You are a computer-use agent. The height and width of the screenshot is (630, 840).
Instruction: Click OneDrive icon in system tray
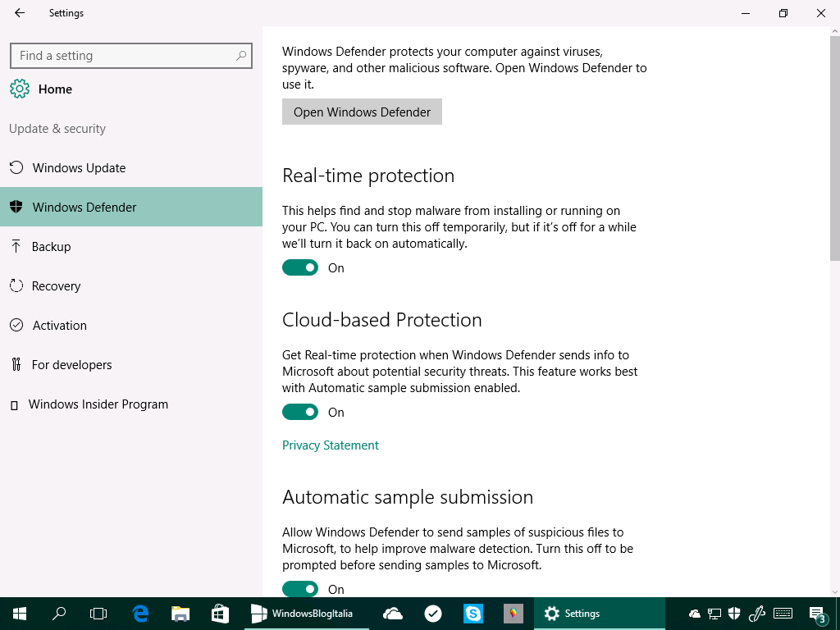click(695, 614)
